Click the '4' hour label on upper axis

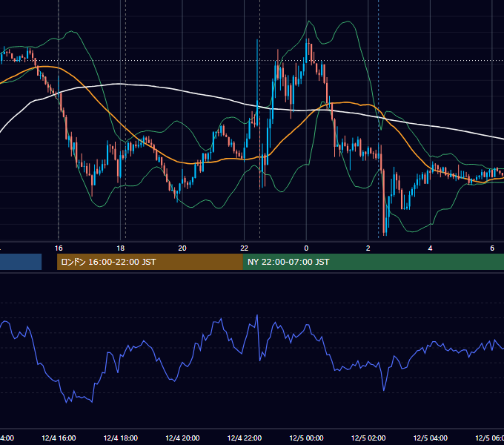click(x=430, y=248)
